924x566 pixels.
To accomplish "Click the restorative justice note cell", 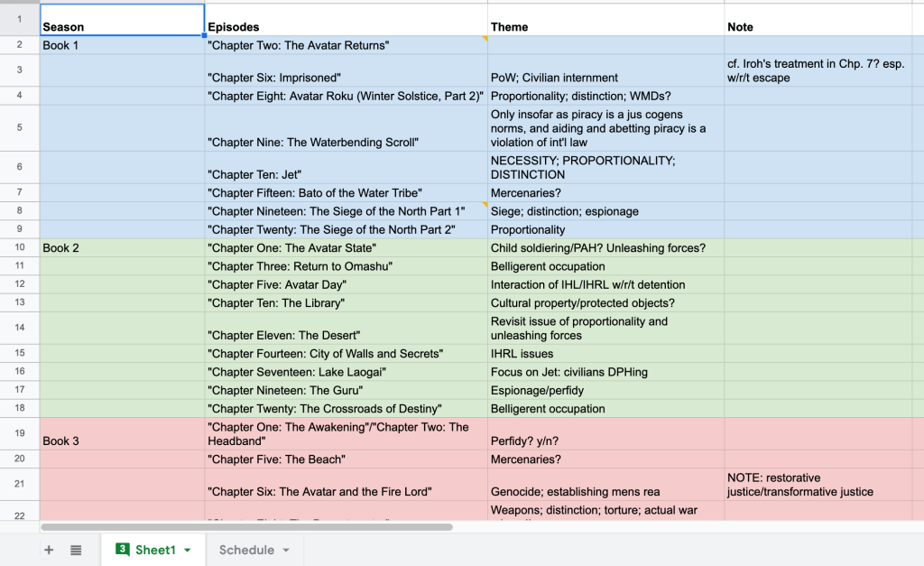I will [x=818, y=485].
